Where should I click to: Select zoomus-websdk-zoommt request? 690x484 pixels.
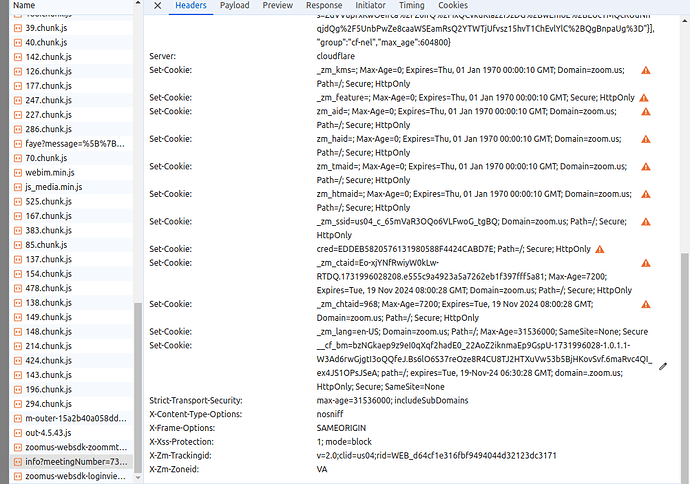[71, 447]
